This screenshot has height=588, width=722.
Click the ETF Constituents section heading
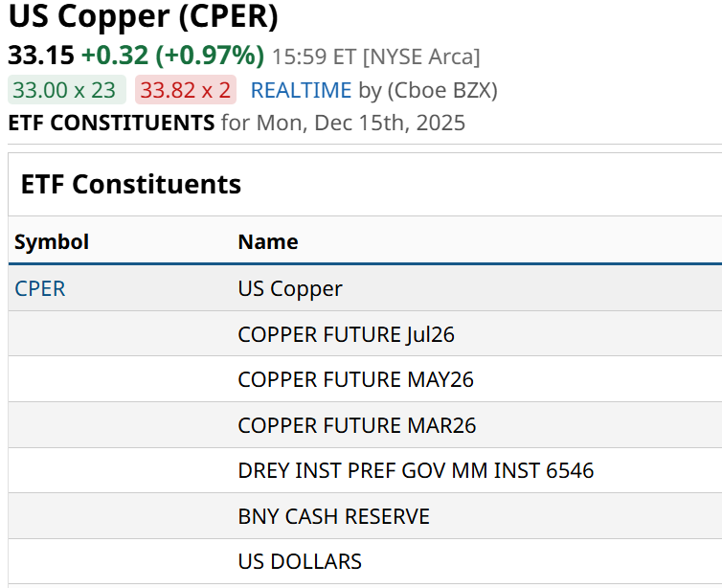131,183
